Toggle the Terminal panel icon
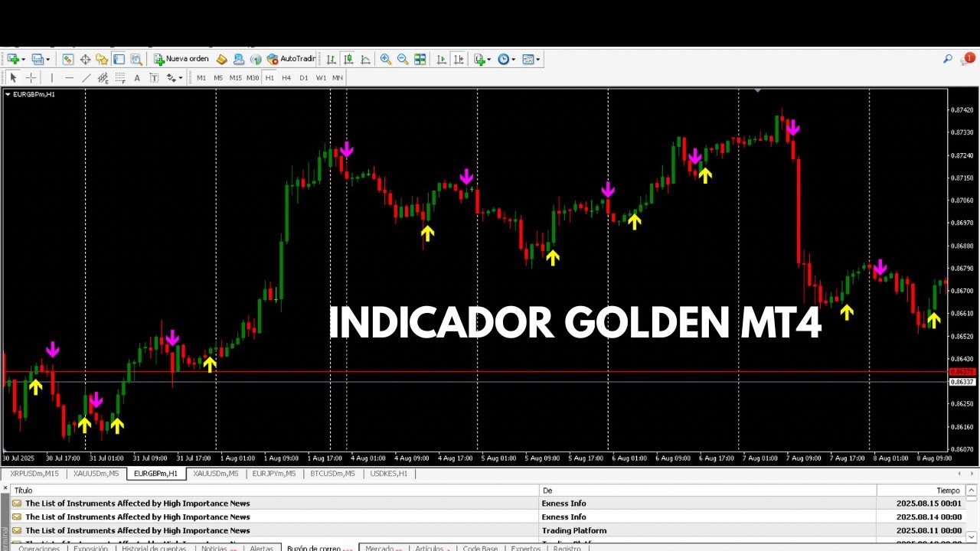Viewport: 980px width, 551px height. pyautogui.click(x=119, y=59)
